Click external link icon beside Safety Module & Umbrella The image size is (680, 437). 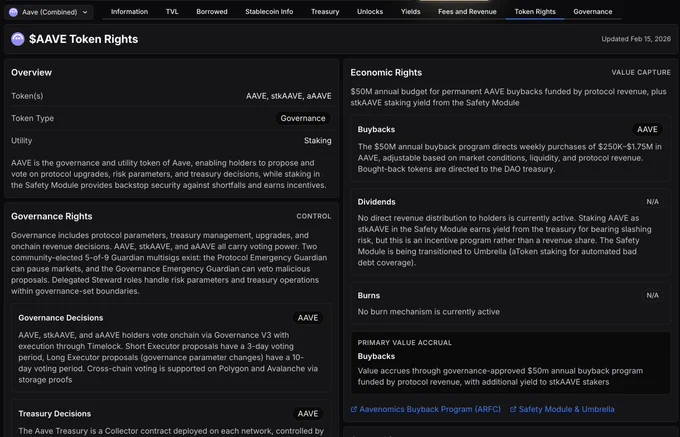(513, 409)
